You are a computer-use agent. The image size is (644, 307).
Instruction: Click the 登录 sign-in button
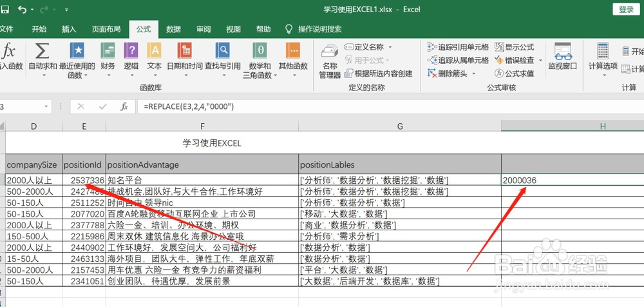(x=627, y=10)
